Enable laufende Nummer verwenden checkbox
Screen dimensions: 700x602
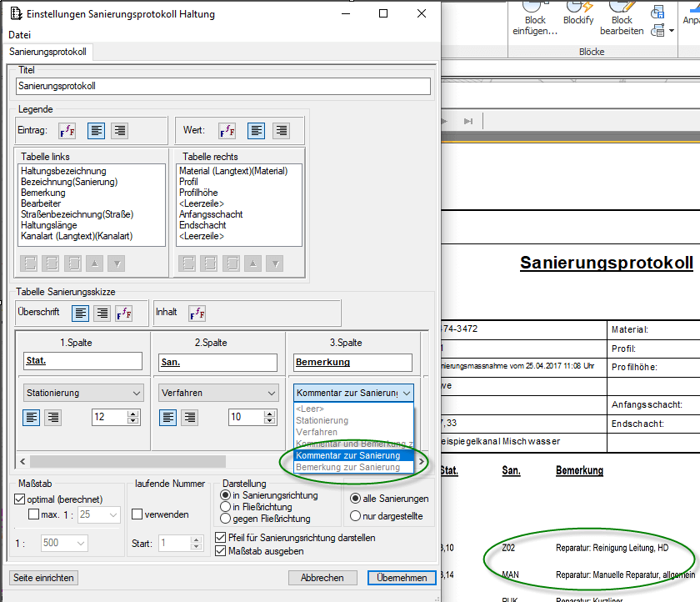click(137, 514)
